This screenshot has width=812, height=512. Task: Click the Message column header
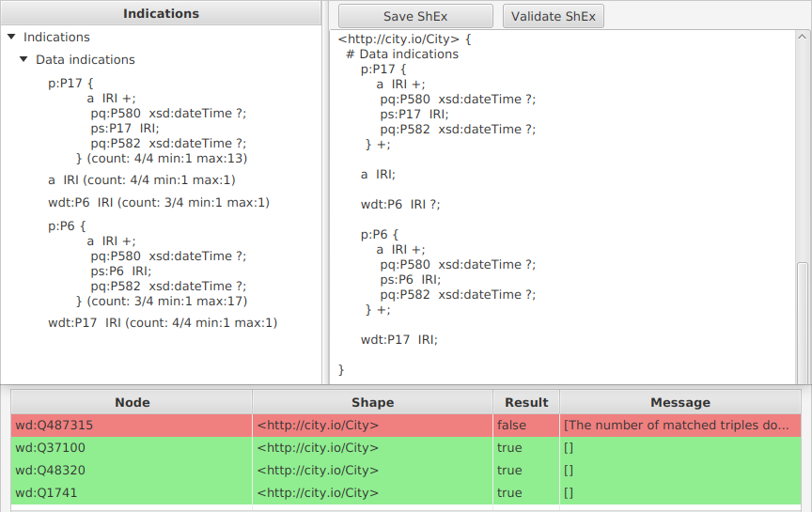(x=679, y=402)
